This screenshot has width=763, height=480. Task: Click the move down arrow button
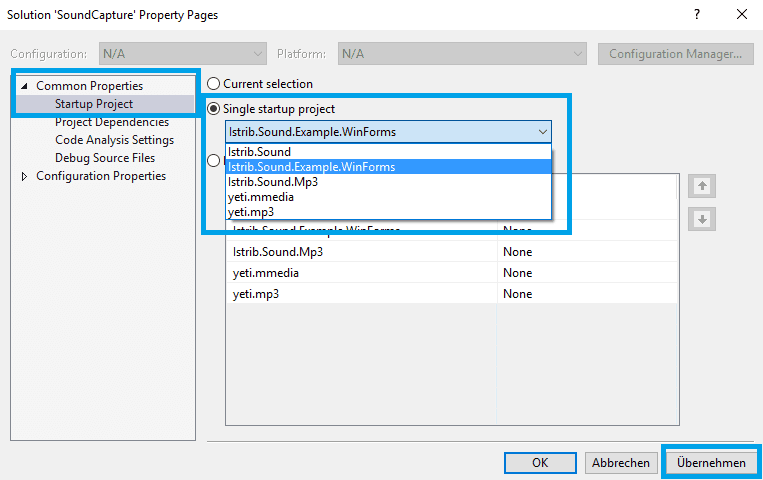[x=702, y=220]
